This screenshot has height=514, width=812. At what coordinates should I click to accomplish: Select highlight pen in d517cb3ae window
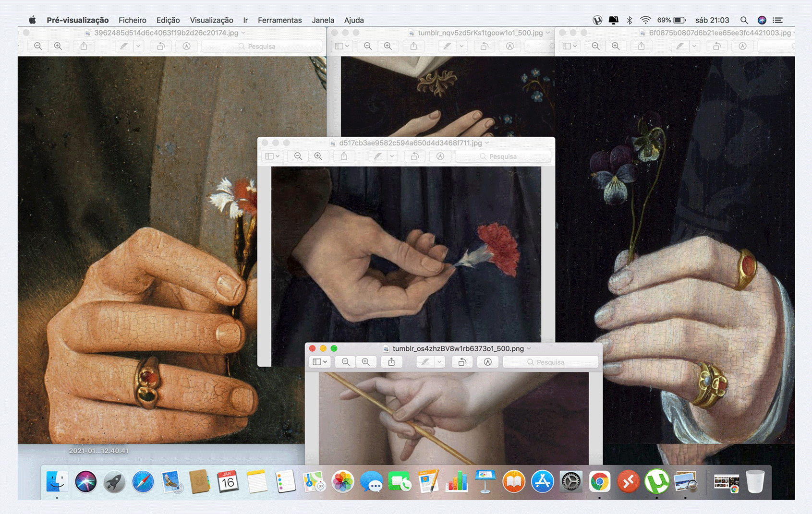coord(378,156)
